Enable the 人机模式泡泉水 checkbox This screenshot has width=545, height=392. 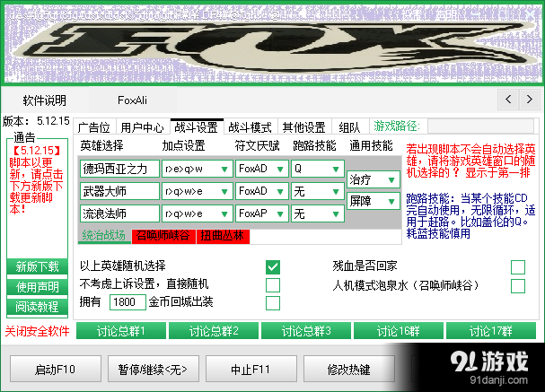point(518,286)
